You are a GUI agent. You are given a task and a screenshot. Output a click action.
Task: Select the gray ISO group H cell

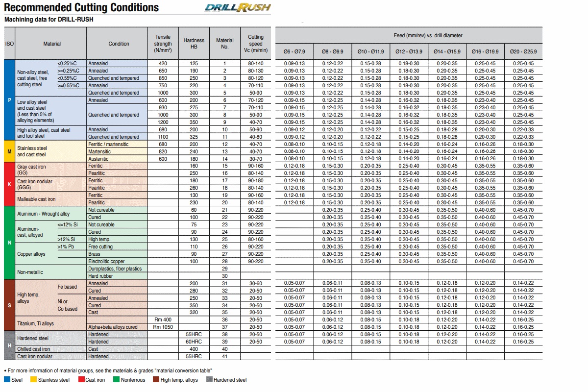(x=9, y=345)
